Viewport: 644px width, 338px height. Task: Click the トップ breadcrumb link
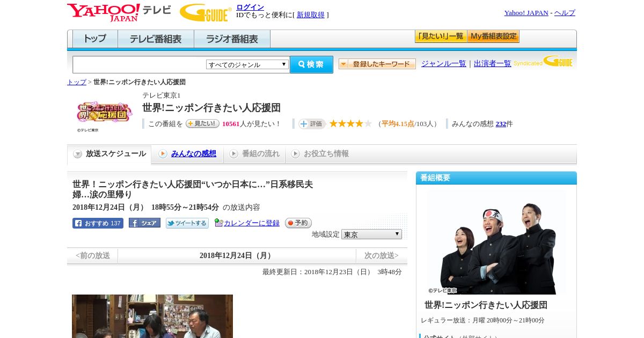[x=77, y=82]
